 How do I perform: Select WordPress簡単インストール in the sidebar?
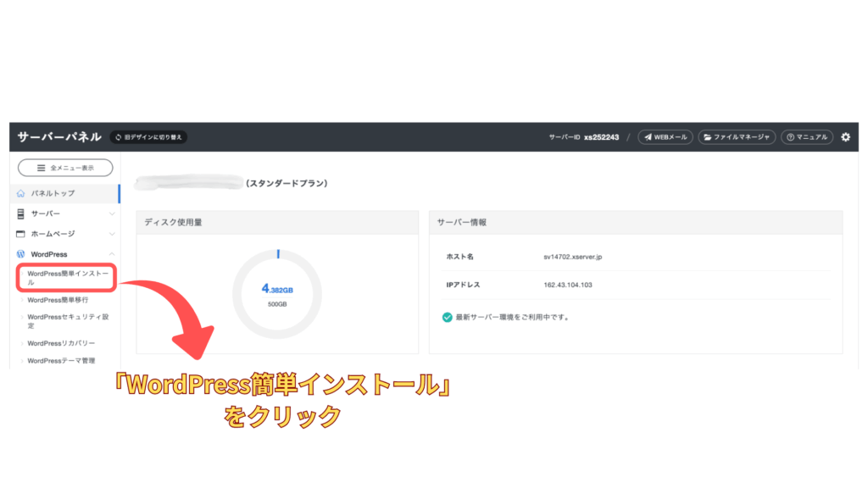click(x=65, y=278)
